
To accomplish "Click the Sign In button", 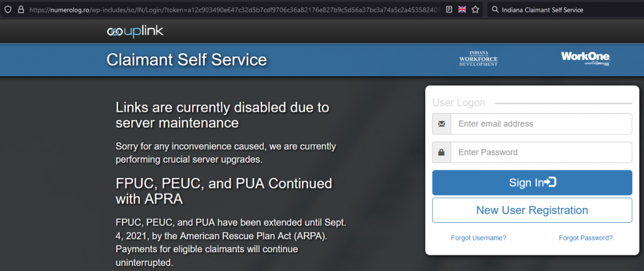I will point(532,182).
